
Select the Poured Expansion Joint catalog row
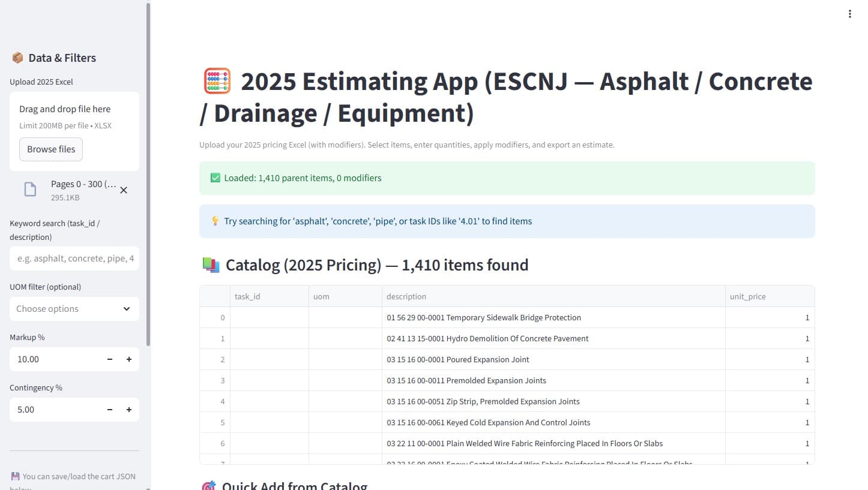pyautogui.click(x=457, y=359)
